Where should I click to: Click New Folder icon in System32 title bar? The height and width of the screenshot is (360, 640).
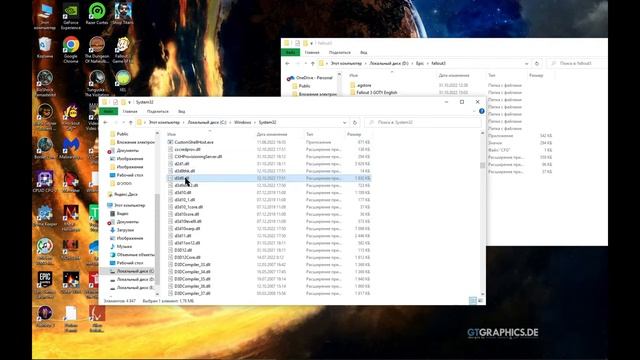(x=123, y=102)
